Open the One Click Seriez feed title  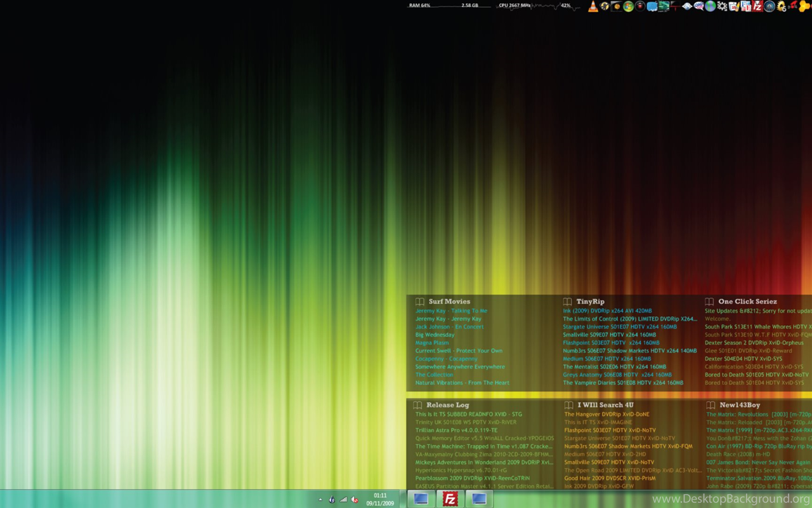pyautogui.click(x=747, y=302)
